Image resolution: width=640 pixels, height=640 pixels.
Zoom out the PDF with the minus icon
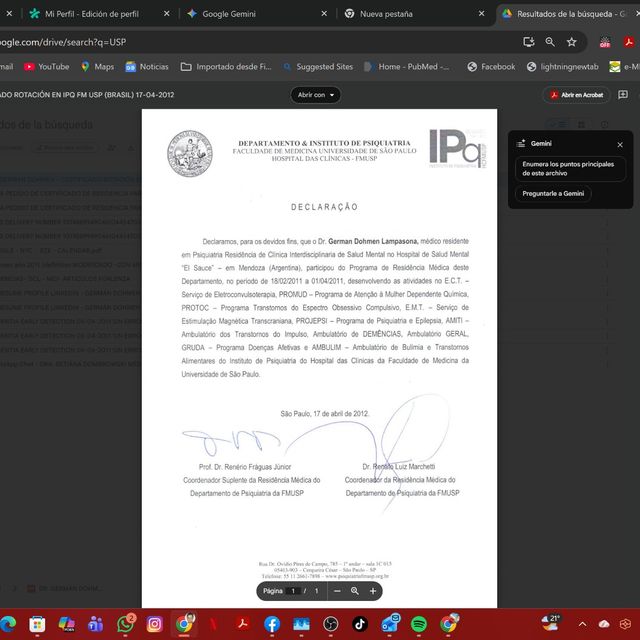coord(337,591)
